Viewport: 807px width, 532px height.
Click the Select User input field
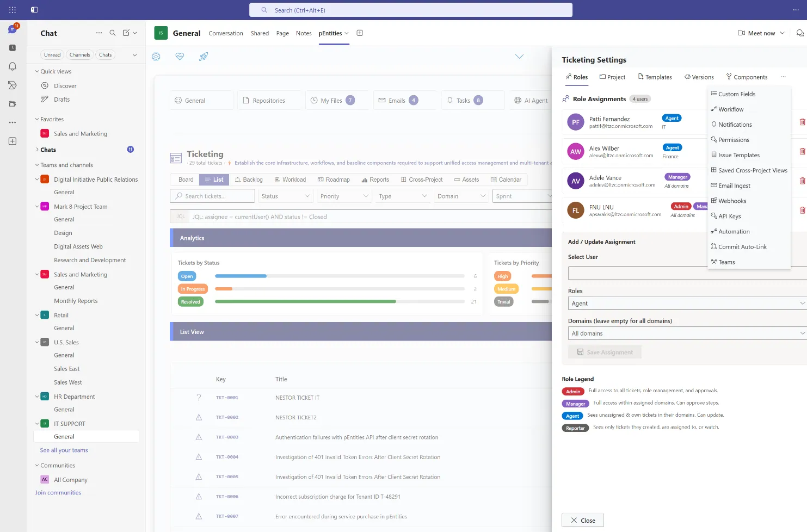[x=687, y=273]
